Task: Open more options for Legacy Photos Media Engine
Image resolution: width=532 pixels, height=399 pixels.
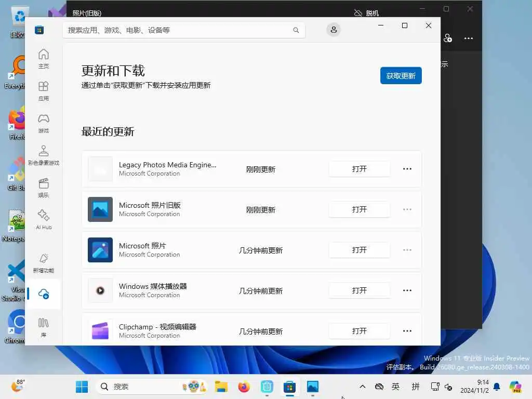Action: tap(407, 169)
